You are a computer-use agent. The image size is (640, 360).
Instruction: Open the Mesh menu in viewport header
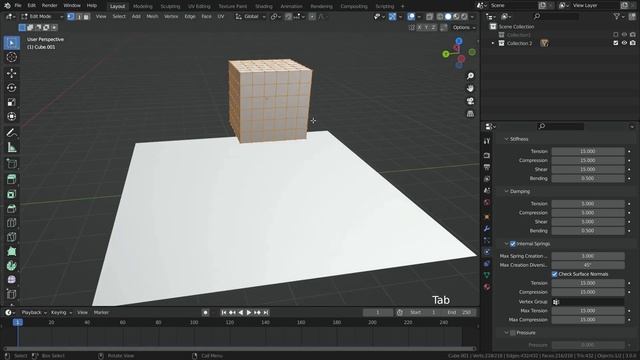click(x=152, y=17)
